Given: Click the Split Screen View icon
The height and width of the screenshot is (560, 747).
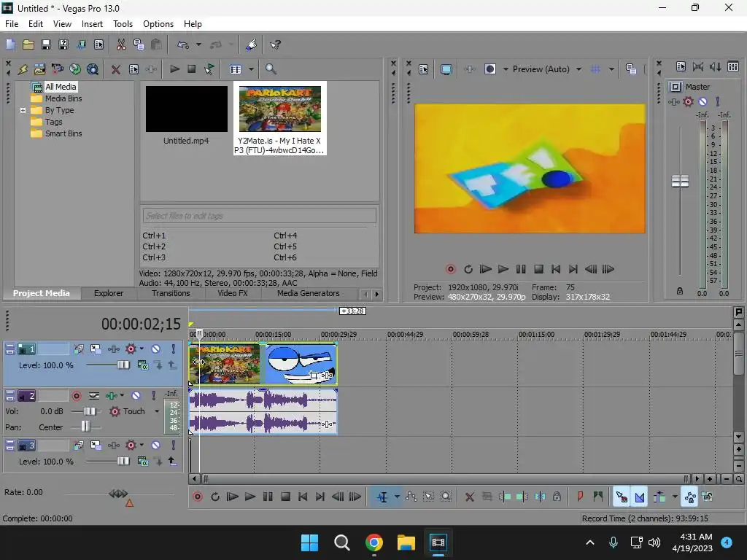Looking at the screenshot, I should pyautogui.click(x=489, y=69).
